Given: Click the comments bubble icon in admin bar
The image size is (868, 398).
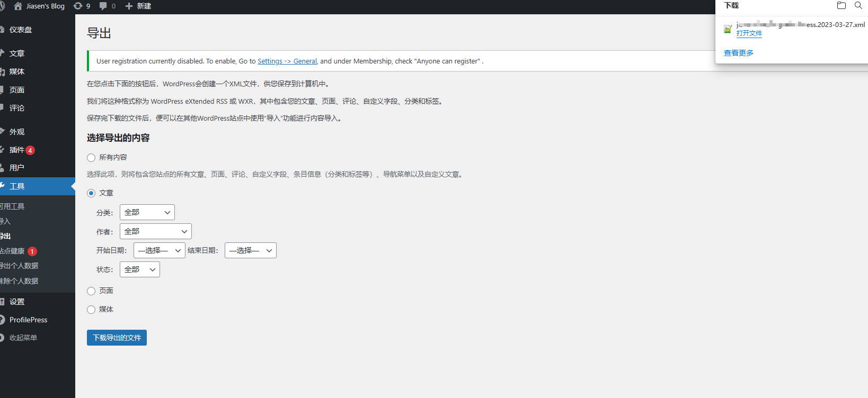Looking at the screenshot, I should coord(103,6).
